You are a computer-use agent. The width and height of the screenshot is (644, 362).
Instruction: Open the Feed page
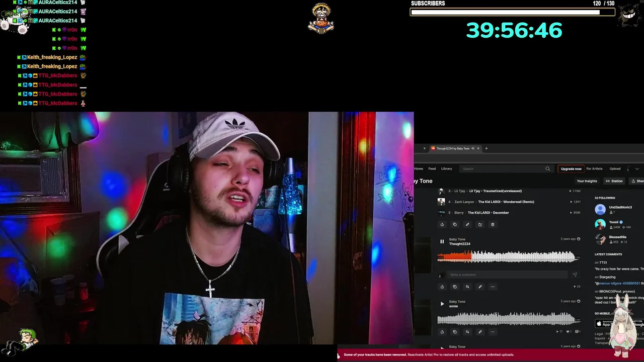coord(432,169)
